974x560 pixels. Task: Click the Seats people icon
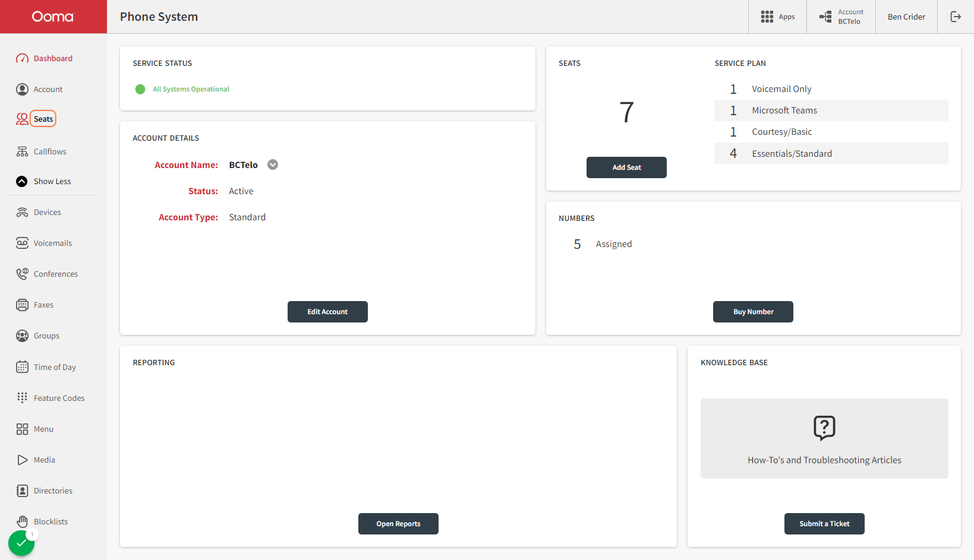point(22,119)
